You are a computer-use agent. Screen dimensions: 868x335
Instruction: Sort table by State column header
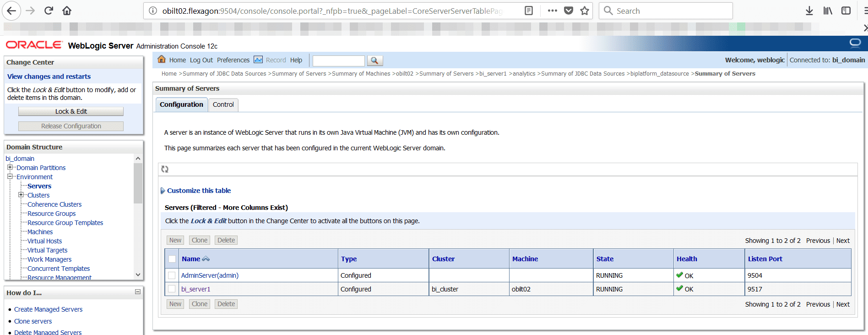tap(605, 259)
